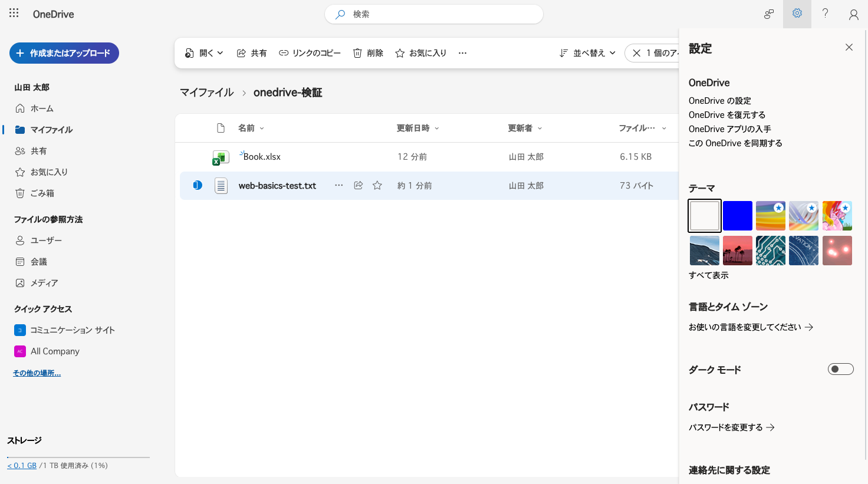
Task: Open the help question mark icon
Action: tap(826, 14)
